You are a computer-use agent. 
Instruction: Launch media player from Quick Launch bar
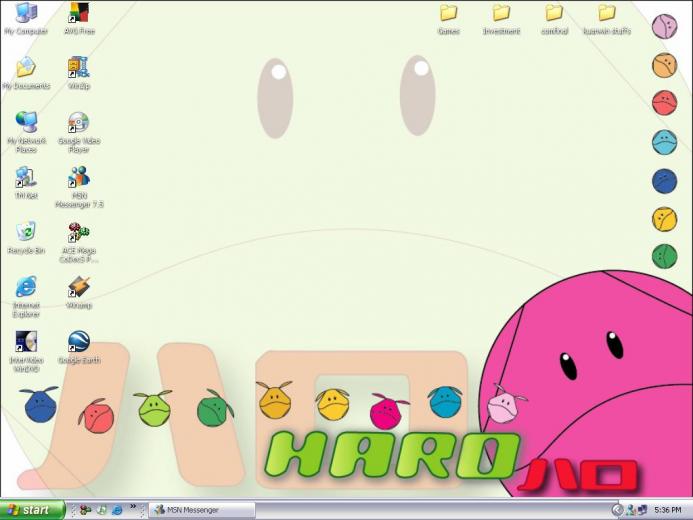click(102, 510)
